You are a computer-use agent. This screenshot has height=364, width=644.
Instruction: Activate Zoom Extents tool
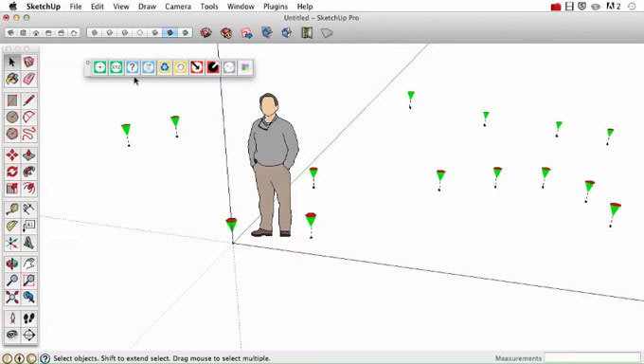click(12, 297)
